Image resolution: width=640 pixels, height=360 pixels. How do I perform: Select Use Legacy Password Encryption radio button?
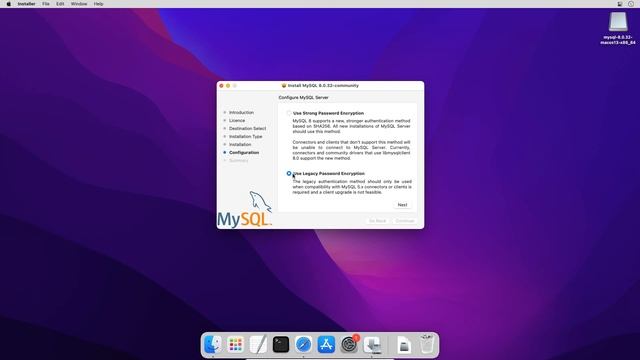point(289,173)
